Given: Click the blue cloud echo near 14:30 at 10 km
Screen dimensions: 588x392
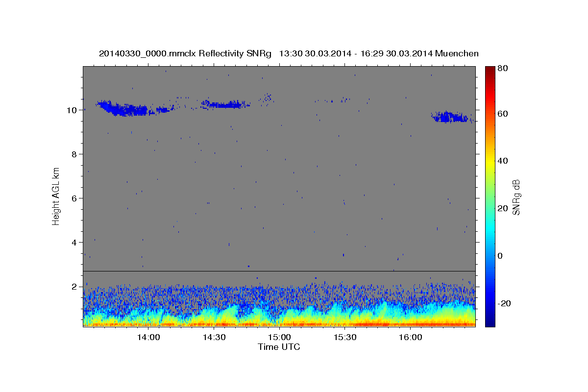Looking at the screenshot, I should pos(225,104).
